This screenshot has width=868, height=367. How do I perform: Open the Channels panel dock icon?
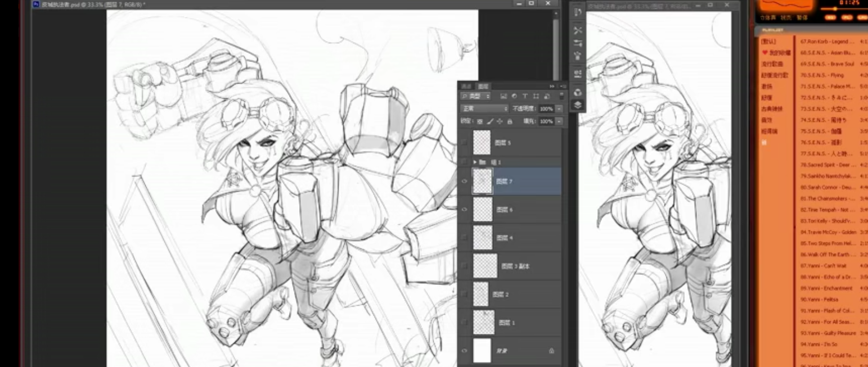point(577,92)
